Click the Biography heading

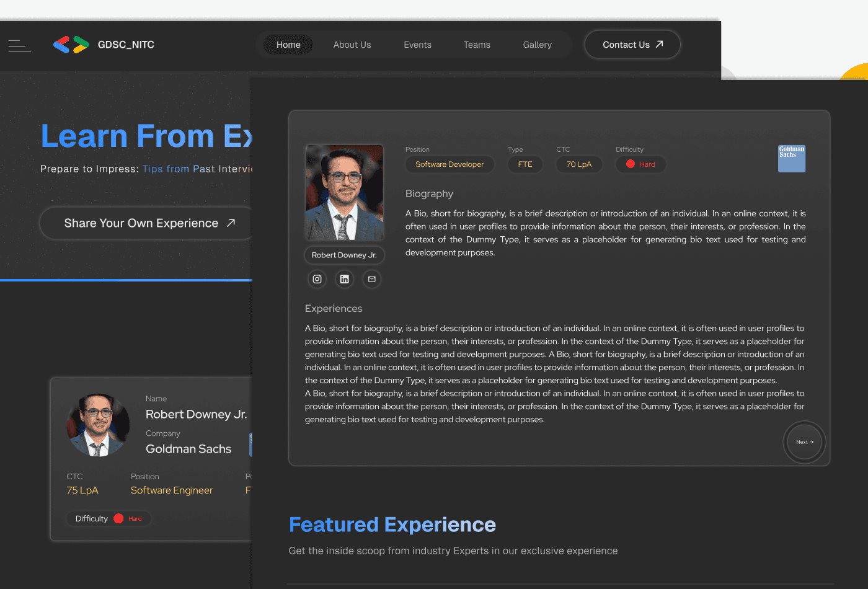tap(429, 193)
